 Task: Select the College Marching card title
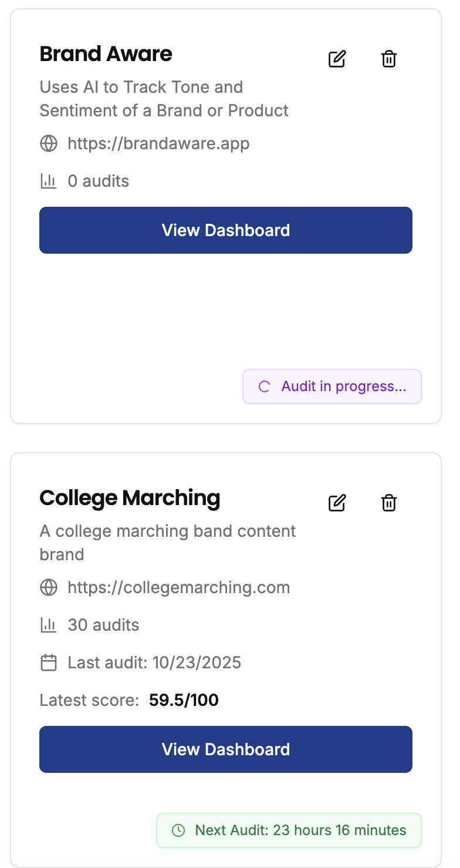[x=130, y=498]
